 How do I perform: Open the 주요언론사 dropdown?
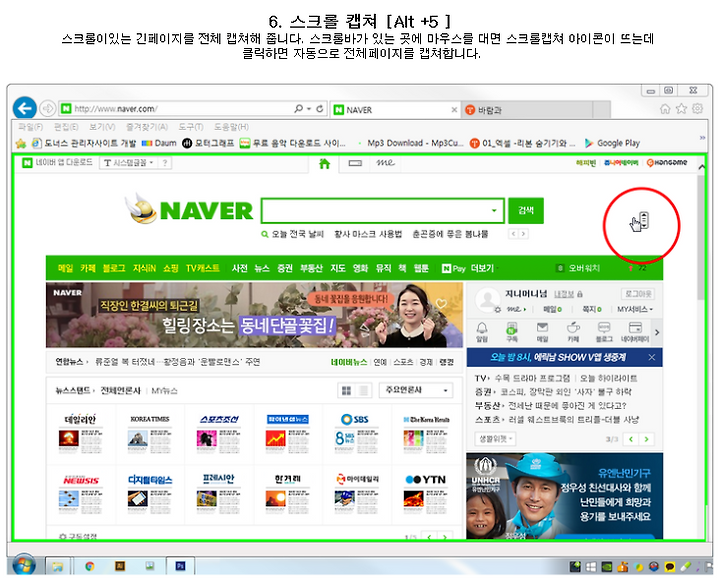[416, 390]
